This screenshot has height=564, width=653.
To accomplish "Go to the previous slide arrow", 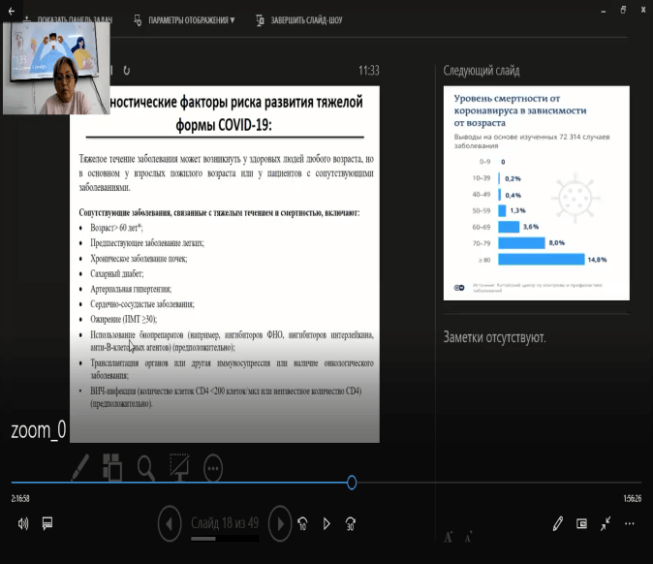I will click(x=171, y=522).
